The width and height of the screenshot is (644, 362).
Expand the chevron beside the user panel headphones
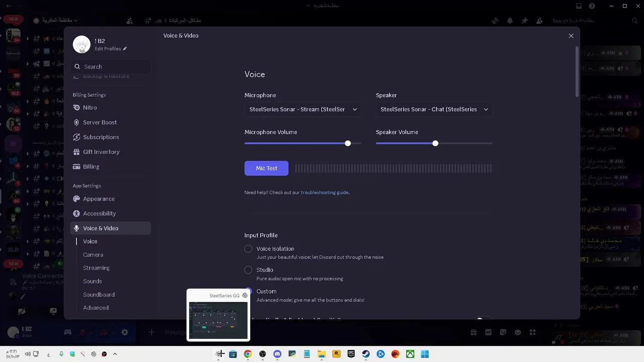[x=113, y=332]
